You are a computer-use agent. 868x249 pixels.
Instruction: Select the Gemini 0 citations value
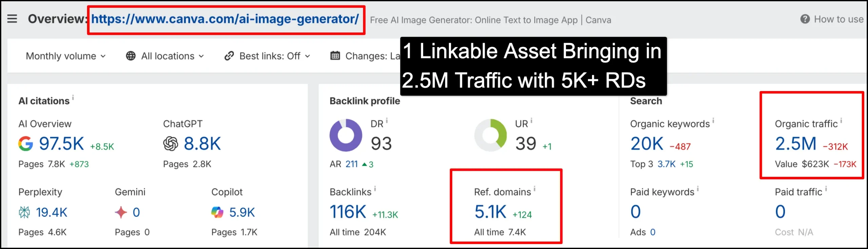point(136,212)
